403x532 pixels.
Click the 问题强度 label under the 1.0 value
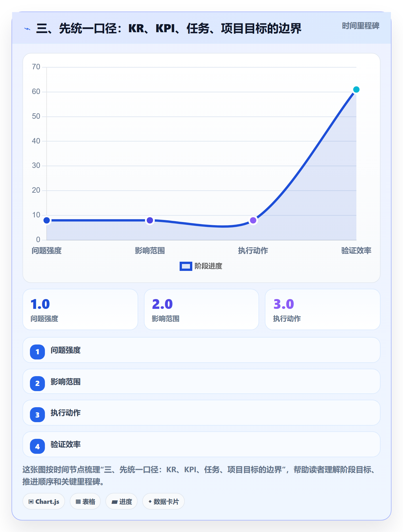(x=44, y=319)
